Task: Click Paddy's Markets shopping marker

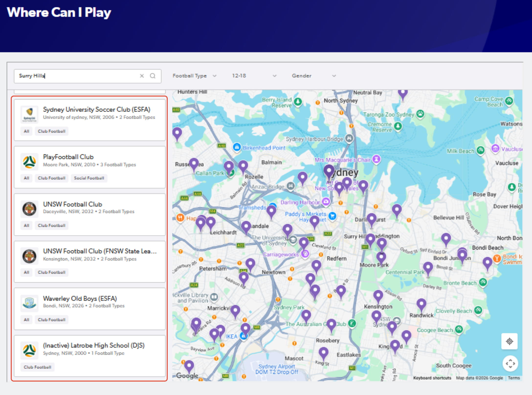Action: coord(332,216)
